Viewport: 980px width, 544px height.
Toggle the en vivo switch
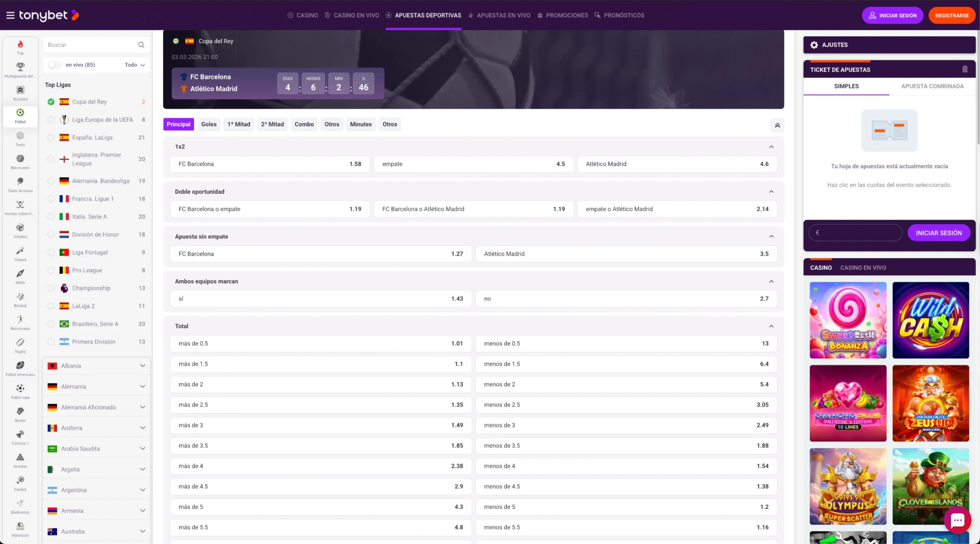(x=54, y=65)
